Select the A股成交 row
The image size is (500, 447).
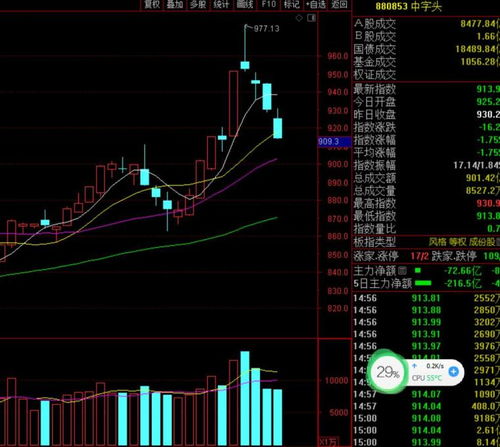pos(427,24)
